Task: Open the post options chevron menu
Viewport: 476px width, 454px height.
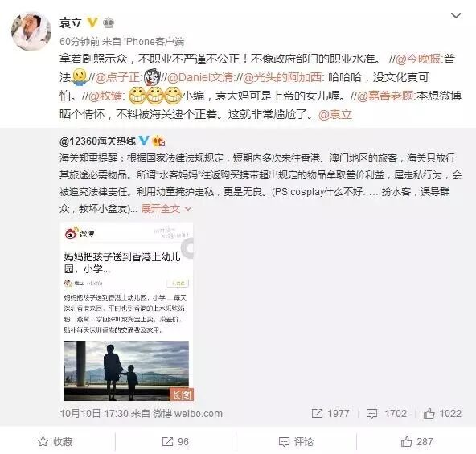Action: tap(456, 15)
